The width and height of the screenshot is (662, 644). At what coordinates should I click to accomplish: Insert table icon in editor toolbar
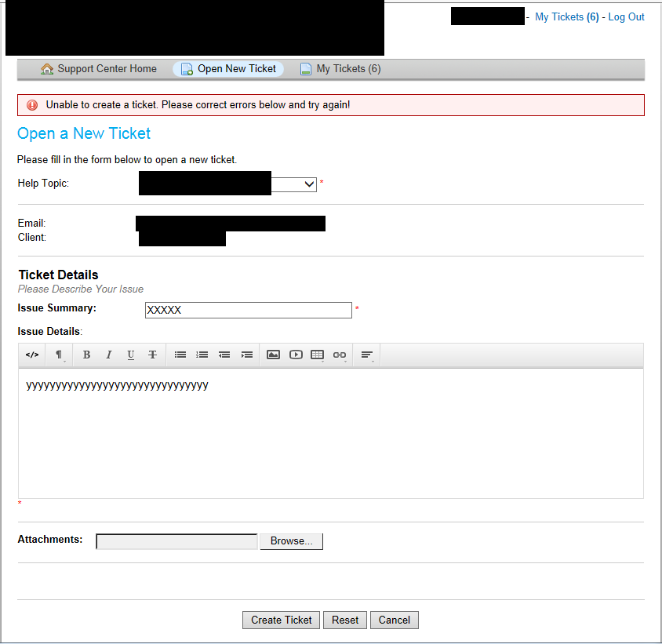click(x=318, y=355)
